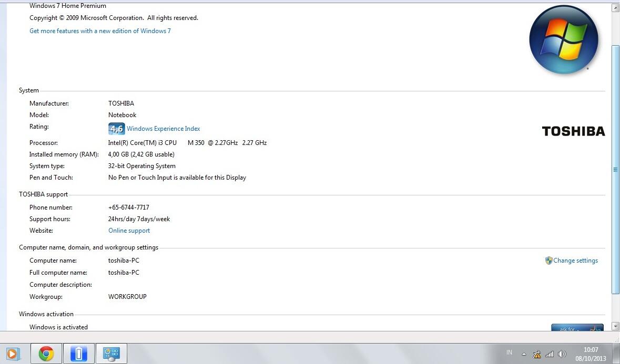Follow Get more features with new edition link
The height and width of the screenshot is (364, 620).
coord(100,31)
